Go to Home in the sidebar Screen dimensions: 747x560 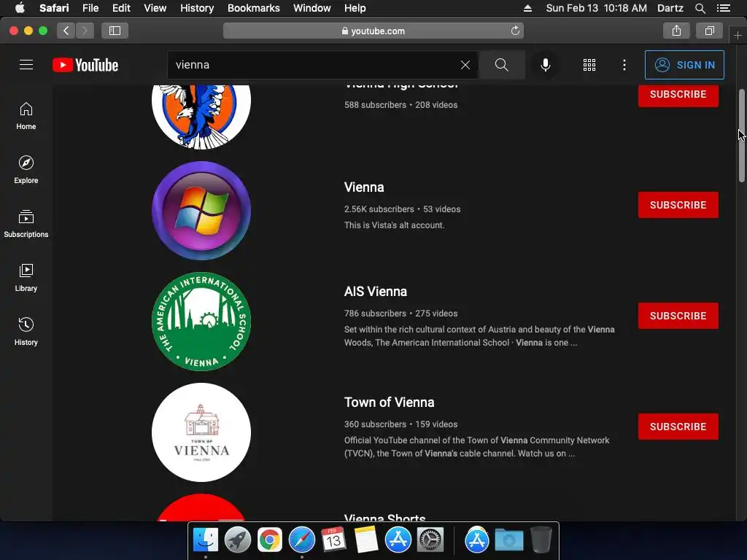[x=26, y=116]
